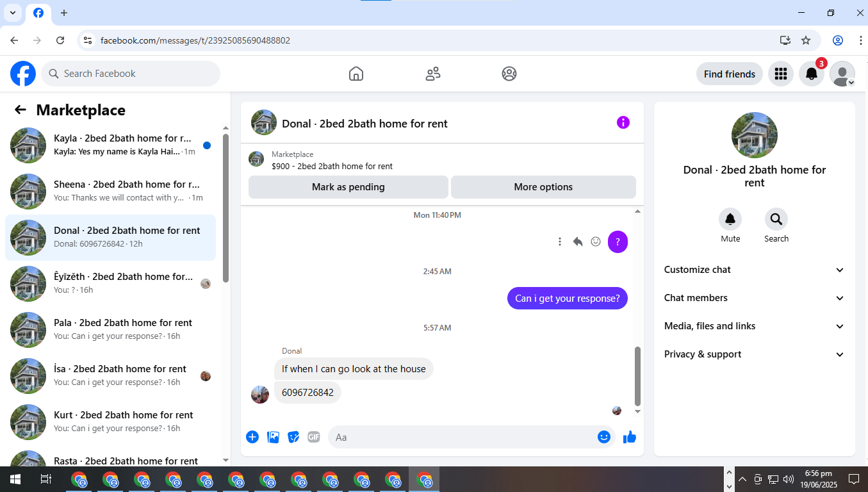The height and width of the screenshot is (492, 868).
Task: Open the Facebook logo home link
Action: (23, 74)
